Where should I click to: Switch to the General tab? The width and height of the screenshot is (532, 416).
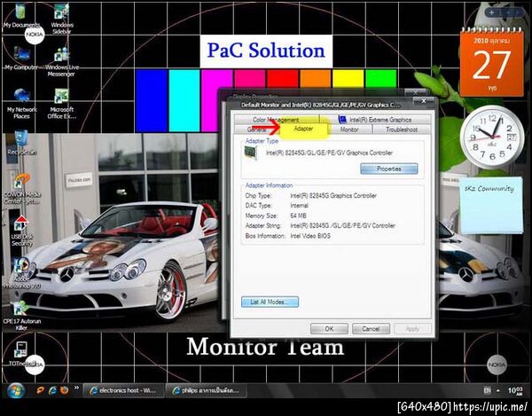(x=256, y=130)
